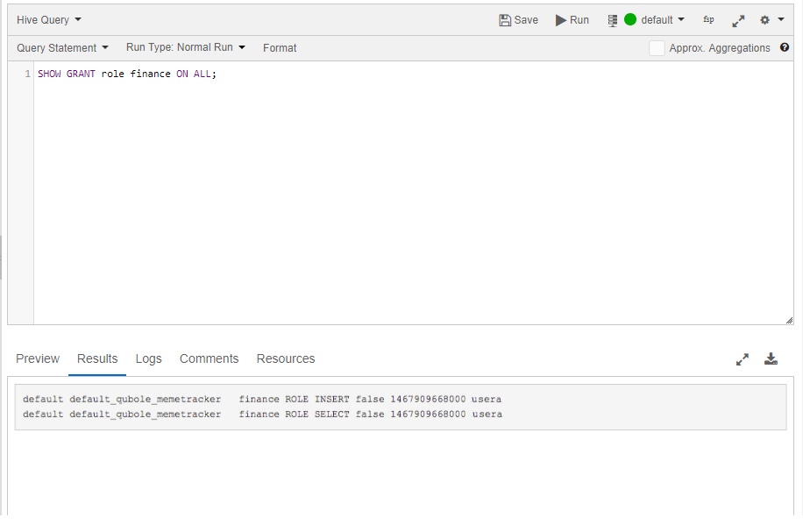
Task: Click the Save floppy disk icon
Action: [x=505, y=20]
